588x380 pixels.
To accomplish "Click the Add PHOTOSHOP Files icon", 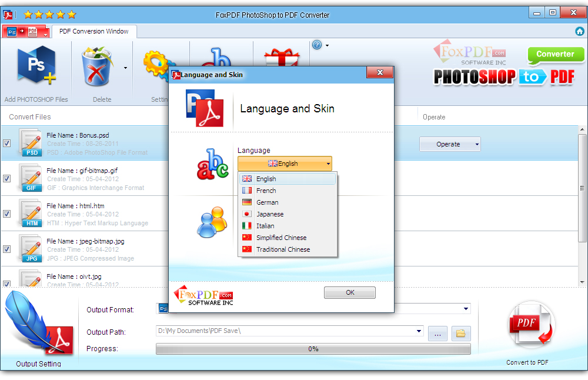I will pos(36,65).
